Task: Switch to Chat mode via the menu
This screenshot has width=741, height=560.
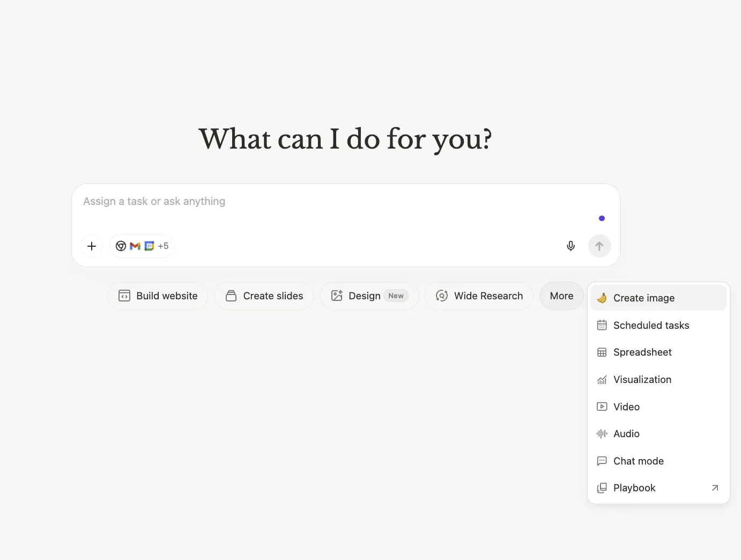Action: pyautogui.click(x=638, y=461)
